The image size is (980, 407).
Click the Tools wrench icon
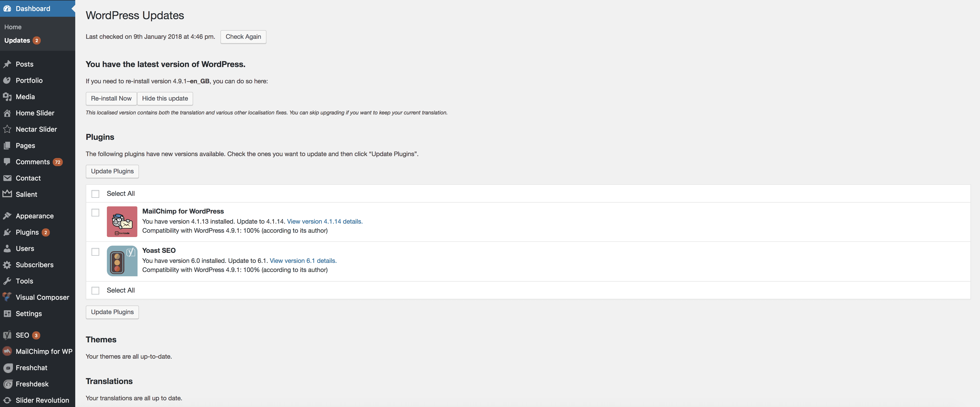click(7, 281)
